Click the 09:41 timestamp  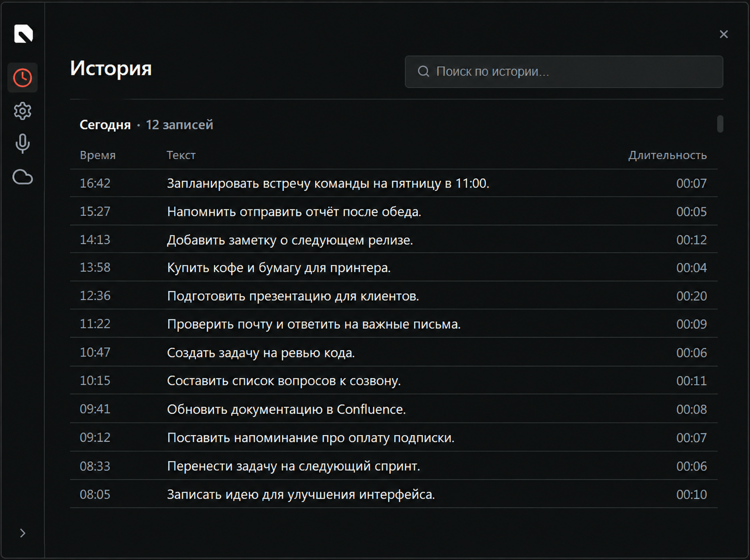point(95,409)
